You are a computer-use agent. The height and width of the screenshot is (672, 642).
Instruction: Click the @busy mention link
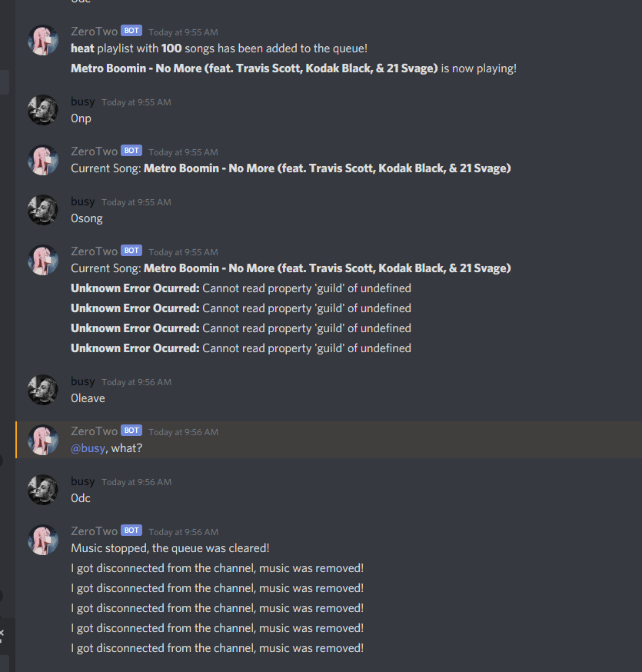[88, 448]
